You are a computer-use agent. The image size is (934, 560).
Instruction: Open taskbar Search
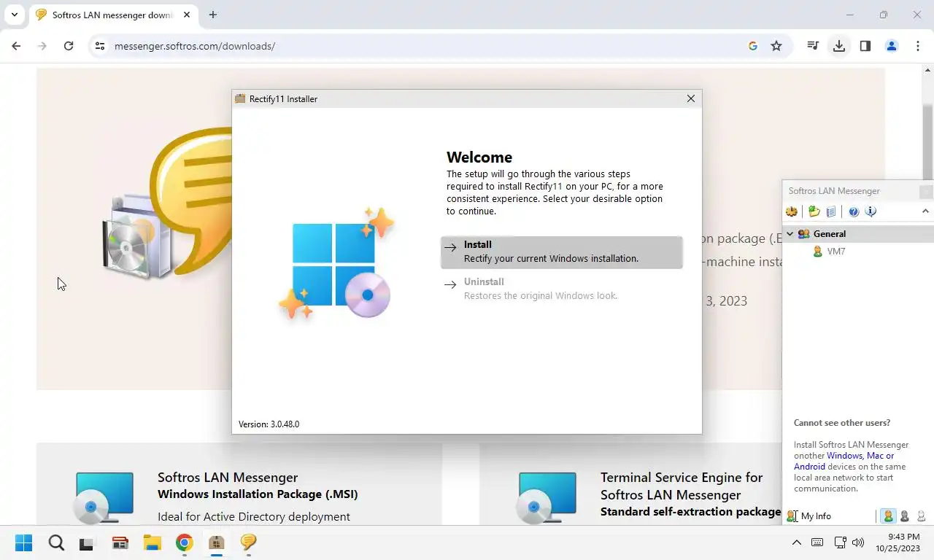point(56,542)
